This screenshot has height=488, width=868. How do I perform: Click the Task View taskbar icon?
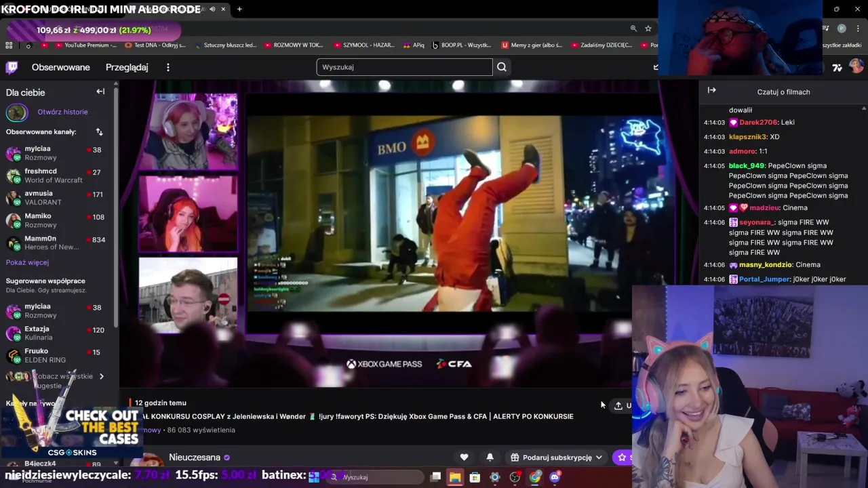pyautogui.click(x=435, y=477)
